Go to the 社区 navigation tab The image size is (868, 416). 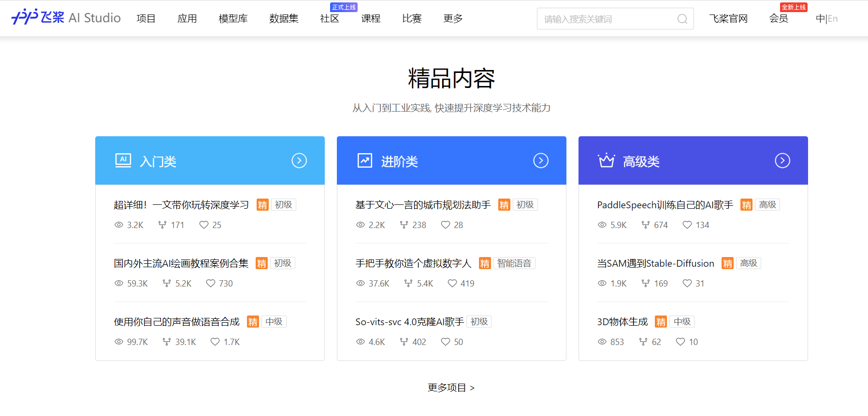pyautogui.click(x=330, y=18)
